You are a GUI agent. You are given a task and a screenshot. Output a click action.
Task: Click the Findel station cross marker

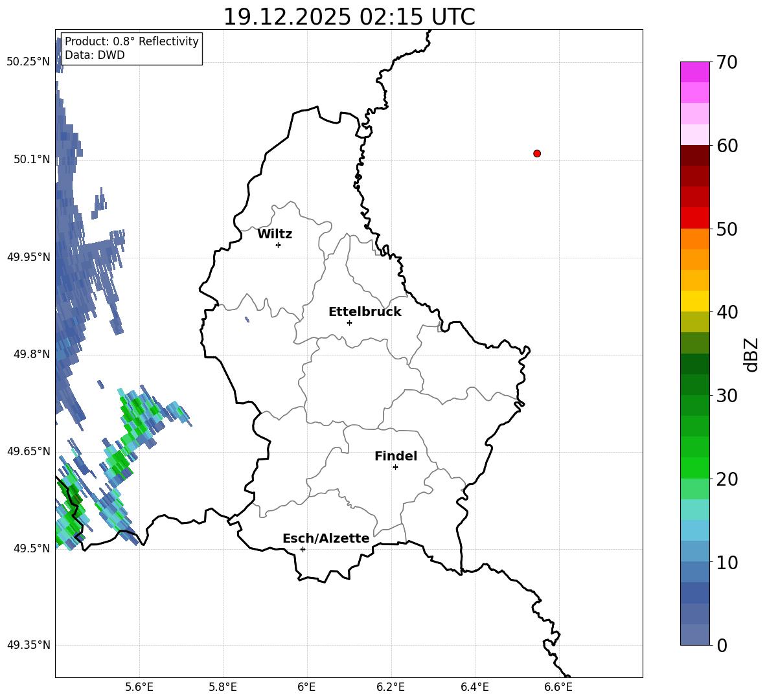395,468
